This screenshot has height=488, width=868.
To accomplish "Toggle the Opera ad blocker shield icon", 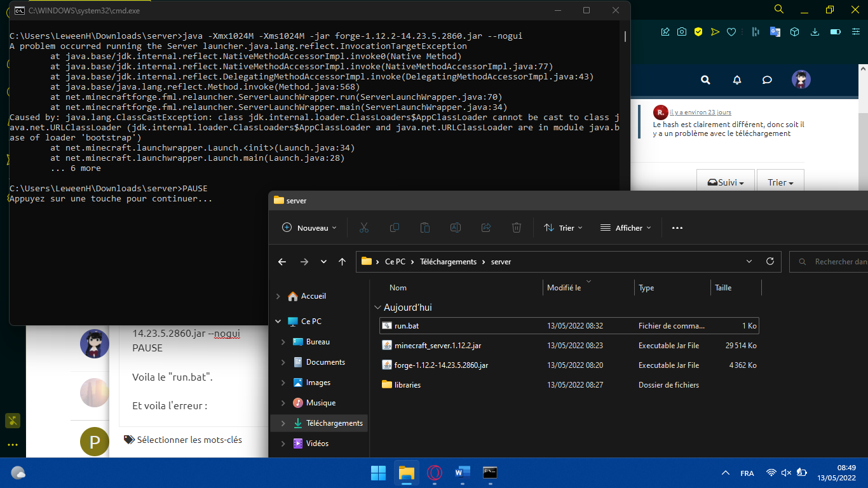I will 698,32.
